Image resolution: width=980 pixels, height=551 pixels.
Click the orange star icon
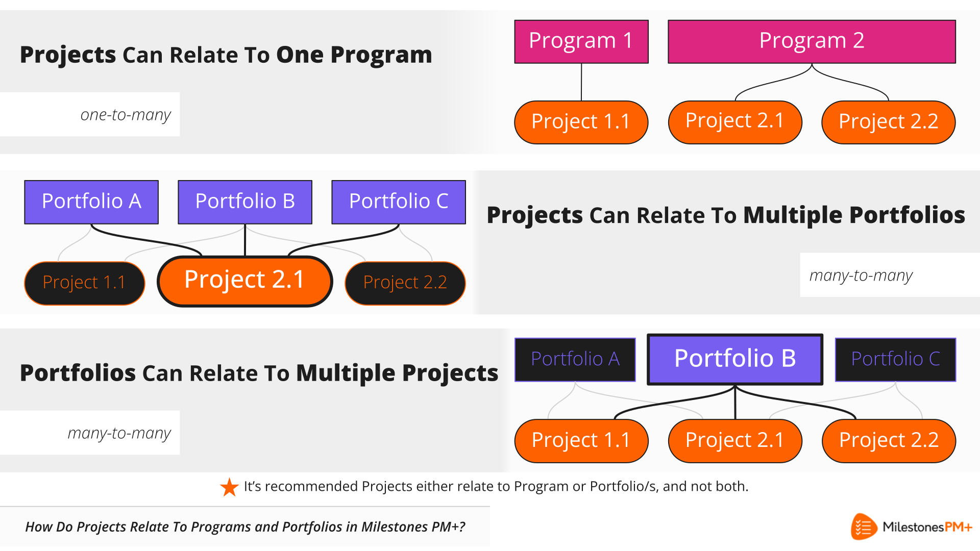[229, 487]
